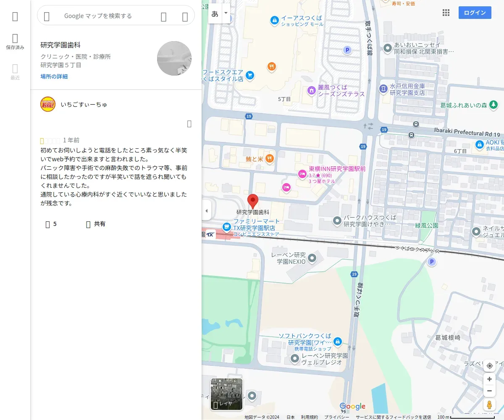
Task: Click the search magnifier icon in search box
Action: pyautogui.click(x=164, y=16)
